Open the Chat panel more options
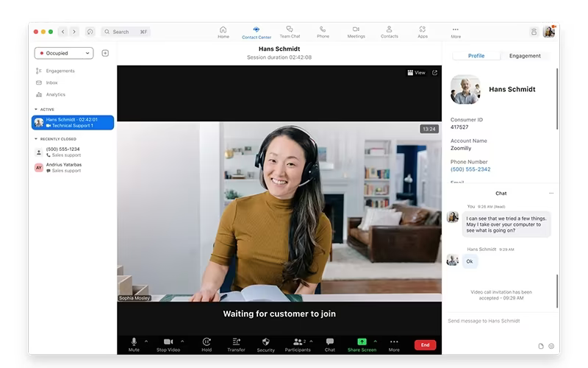The image size is (588, 368). point(551,194)
